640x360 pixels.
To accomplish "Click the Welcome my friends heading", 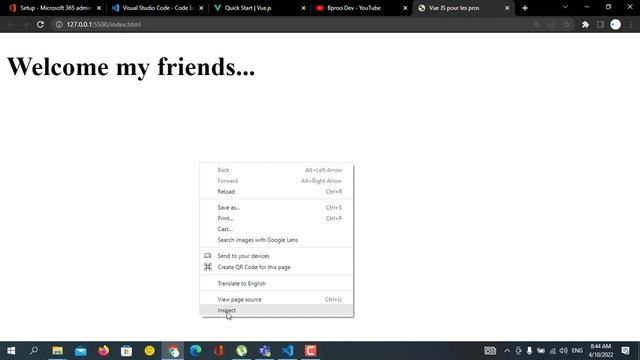I will 131,67.
